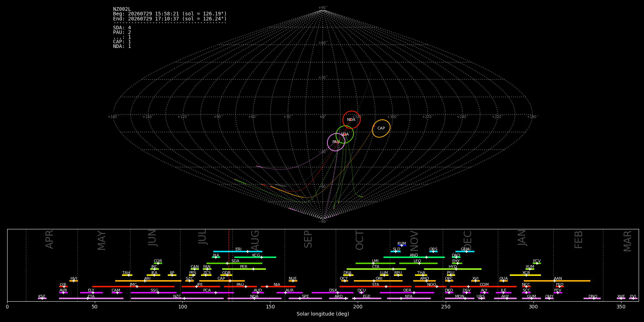The height and width of the screenshot is (322, 644).
Task: Click the red STA activity bar
Action: pyautogui.click(x=375, y=287)
